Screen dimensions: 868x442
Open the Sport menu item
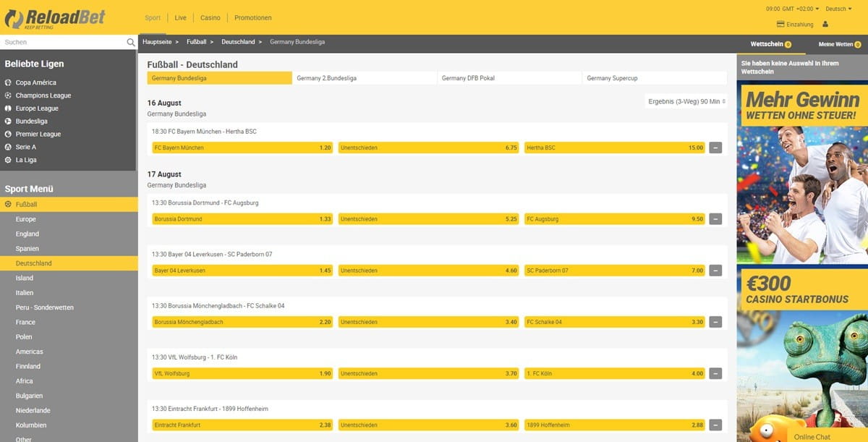153,17
